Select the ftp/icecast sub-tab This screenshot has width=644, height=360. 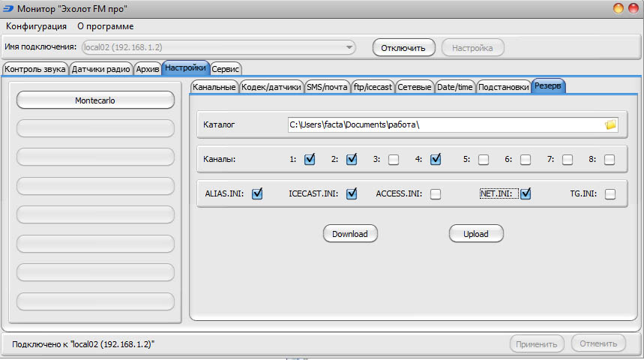pyautogui.click(x=373, y=87)
